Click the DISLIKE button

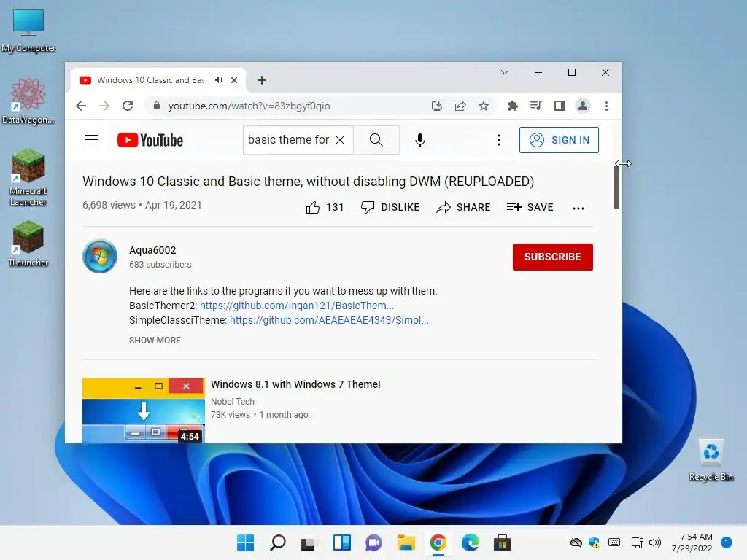[390, 207]
